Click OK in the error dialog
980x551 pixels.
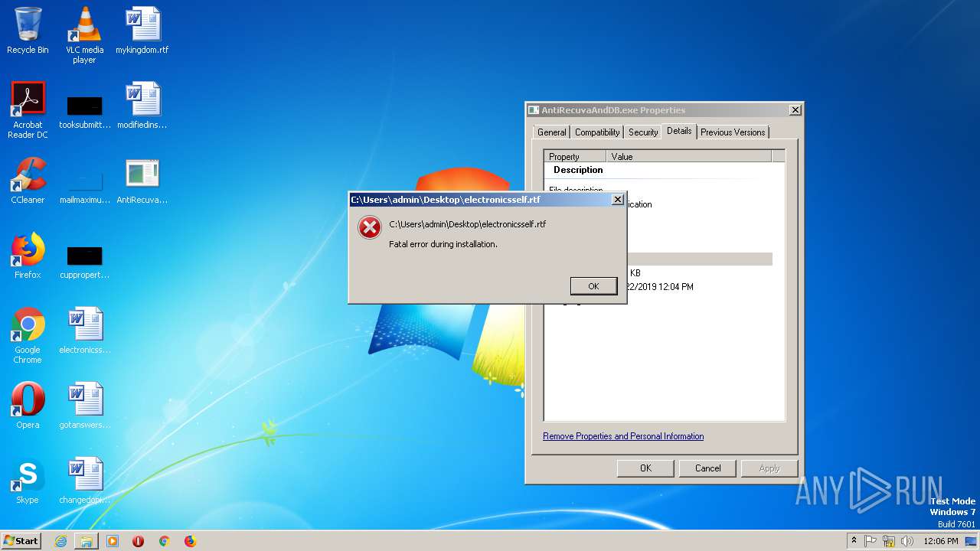point(593,286)
